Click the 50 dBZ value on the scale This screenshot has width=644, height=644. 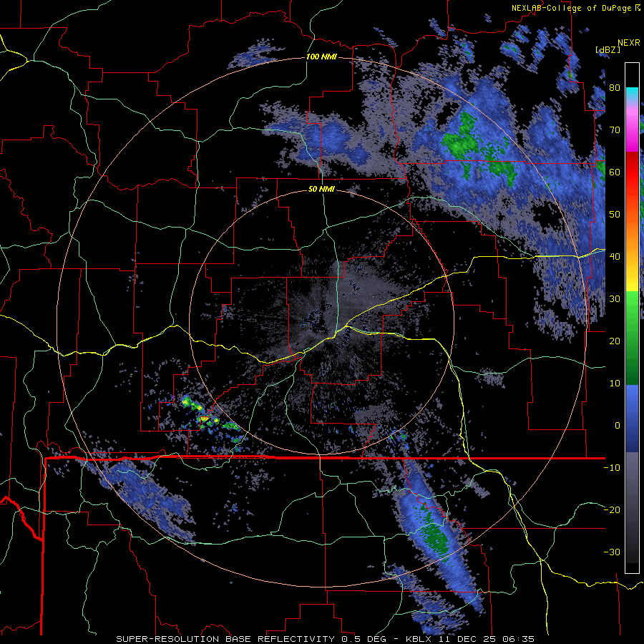[615, 215]
